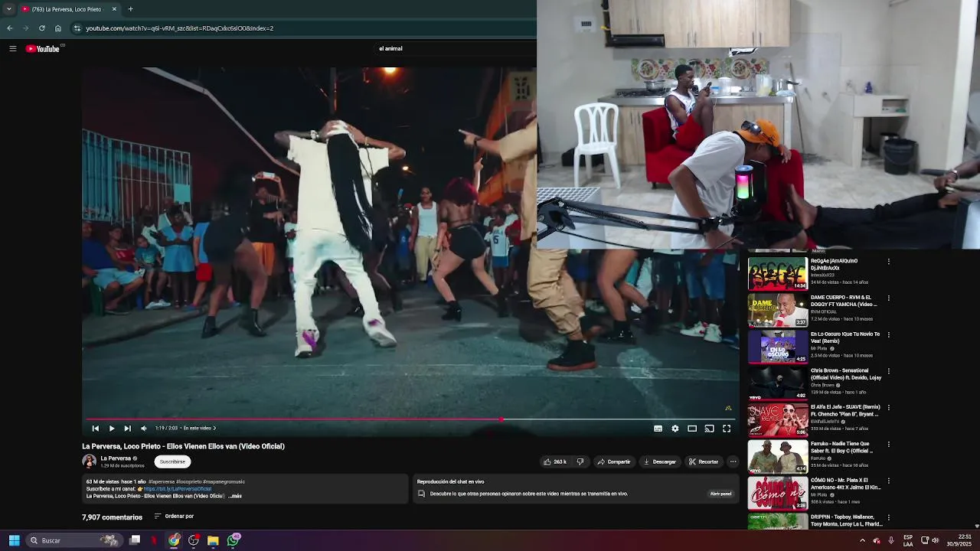The height and width of the screenshot is (551, 980).
Task: Clip video with Recortar
Action: (x=704, y=461)
